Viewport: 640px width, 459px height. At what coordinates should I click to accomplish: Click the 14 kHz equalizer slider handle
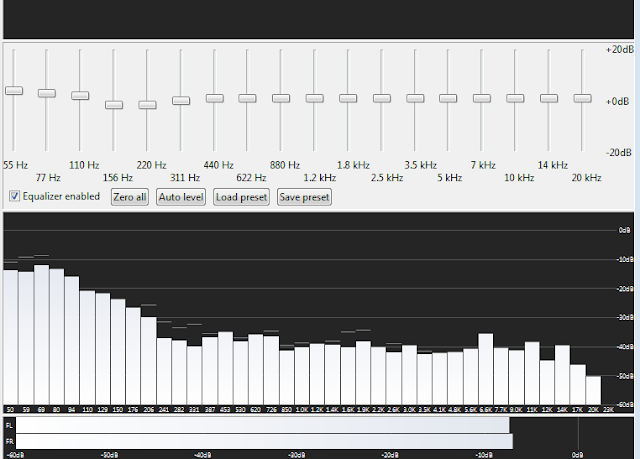tap(549, 98)
